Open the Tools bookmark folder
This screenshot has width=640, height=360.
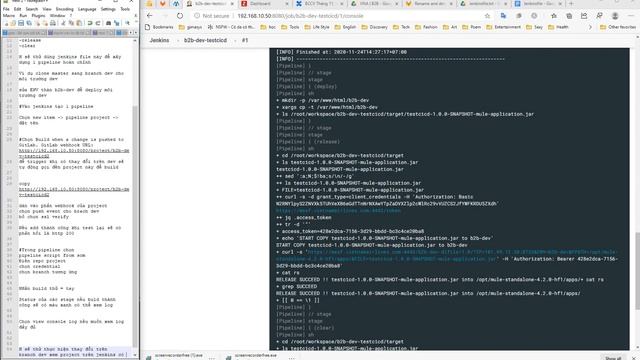click(x=291, y=27)
